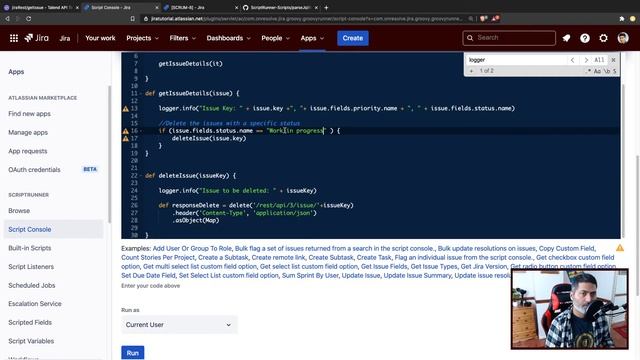
Task: Close the editor search box
Action: click(613, 60)
